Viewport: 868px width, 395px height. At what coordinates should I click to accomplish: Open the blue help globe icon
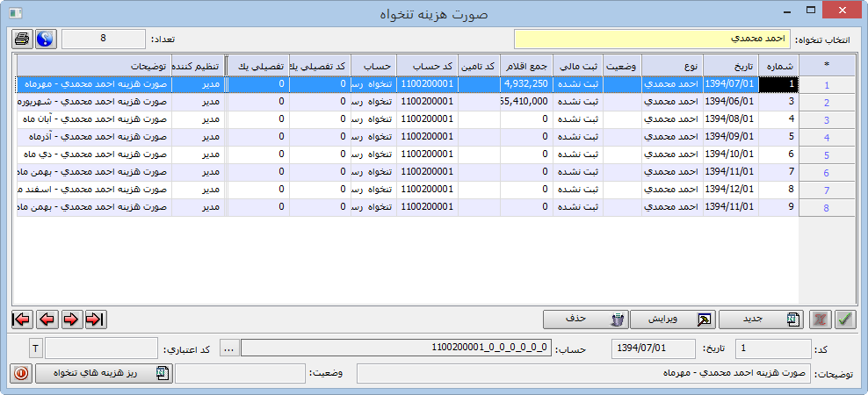[x=46, y=39]
